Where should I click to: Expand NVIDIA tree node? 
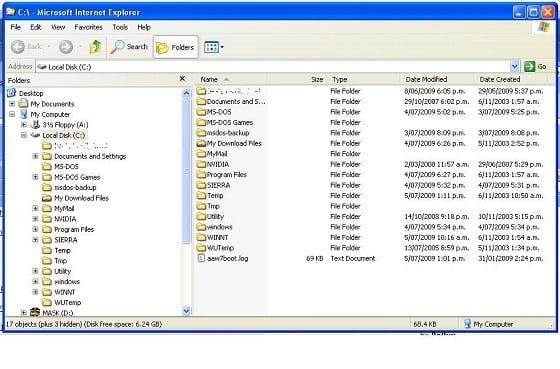[x=35, y=219]
